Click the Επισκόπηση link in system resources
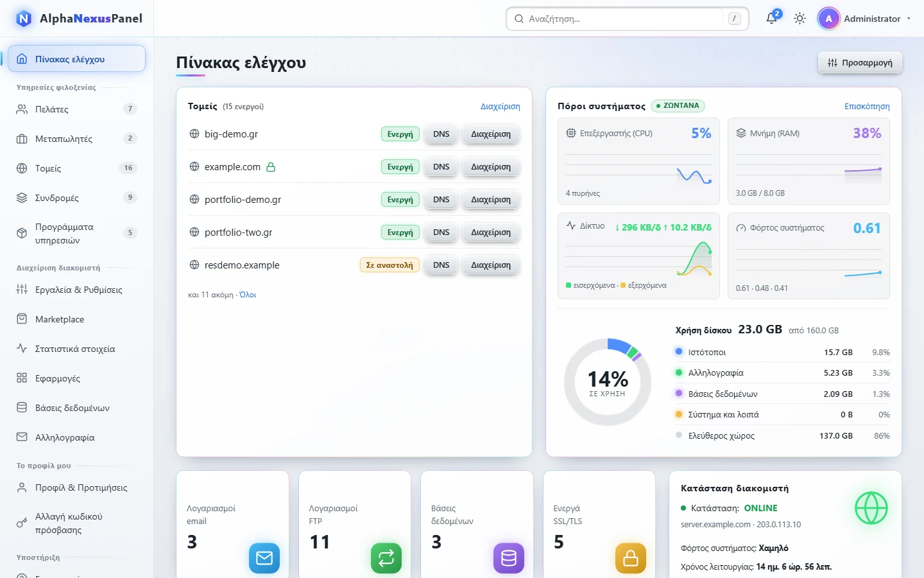The width and height of the screenshot is (924, 578). [x=867, y=107]
